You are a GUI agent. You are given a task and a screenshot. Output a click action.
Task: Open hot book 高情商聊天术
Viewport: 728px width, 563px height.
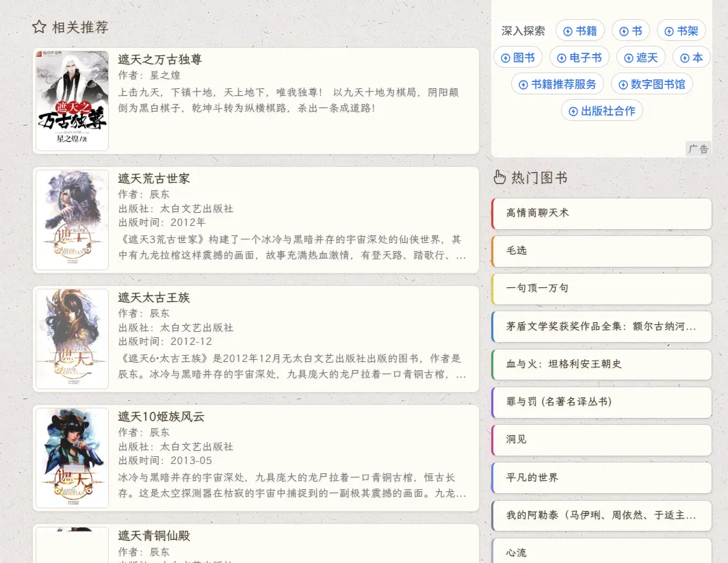coord(601,213)
